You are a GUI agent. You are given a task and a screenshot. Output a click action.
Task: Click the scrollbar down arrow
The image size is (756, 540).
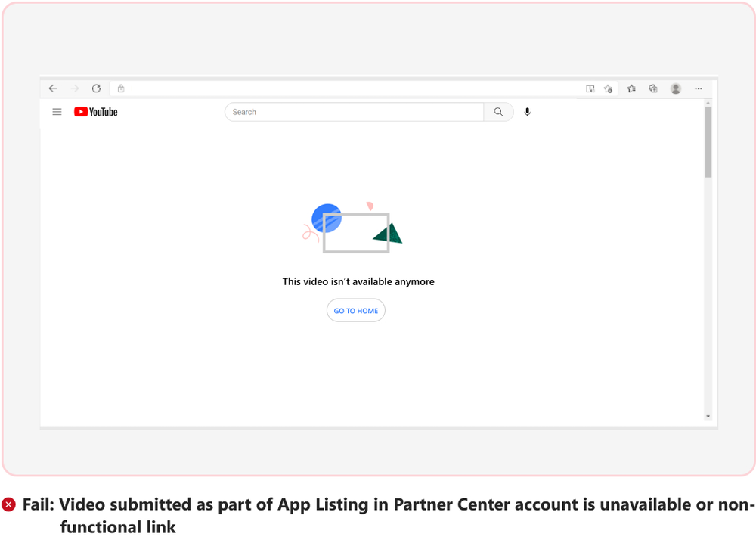point(708,416)
